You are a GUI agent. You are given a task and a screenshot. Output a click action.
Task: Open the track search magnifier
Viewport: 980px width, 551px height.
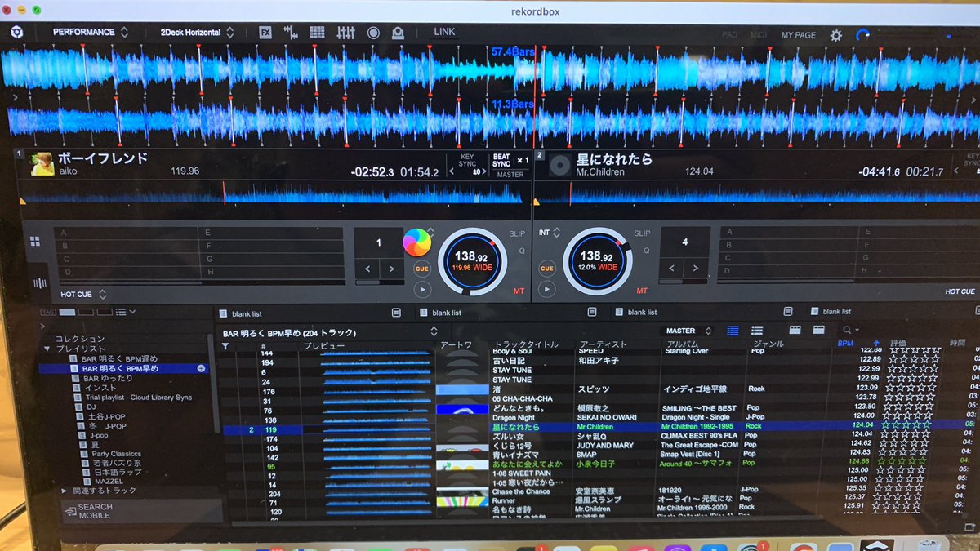[846, 330]
